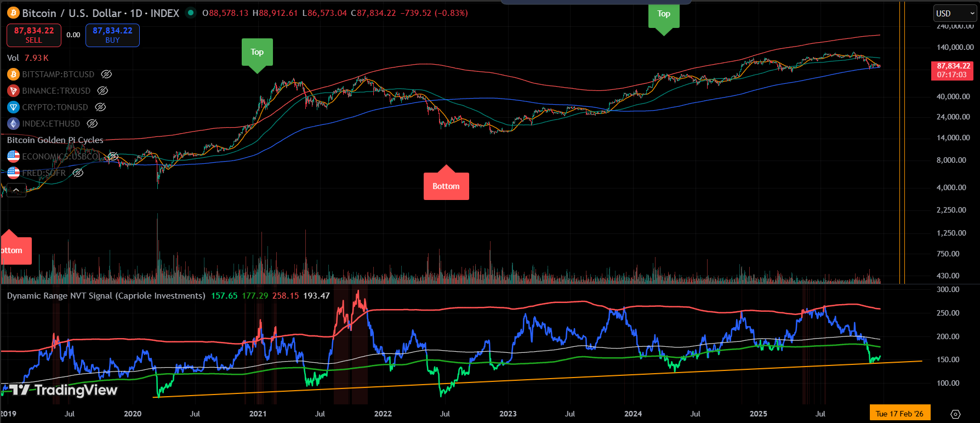Image resolution: width=980 pixels, height=423 pixels.
Task: Select the Bitcoin Golden Pi Cycles indicator
Action: 55,140
